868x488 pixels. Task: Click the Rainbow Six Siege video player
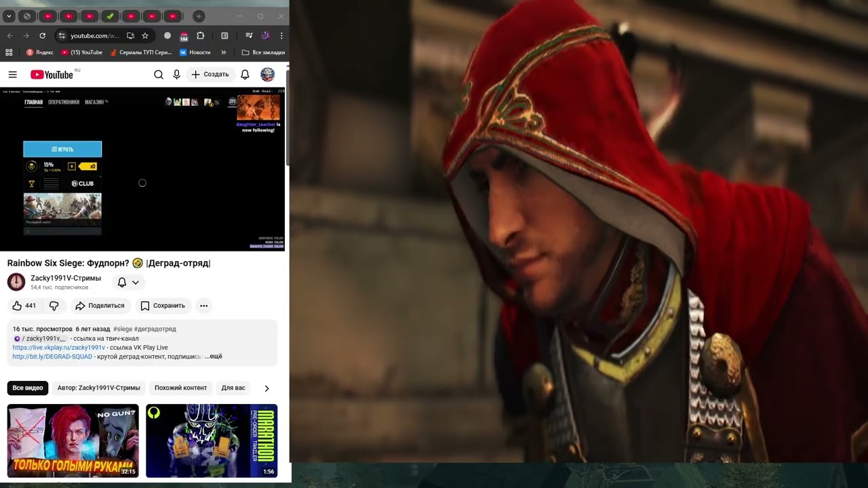[x=142, y=169]
